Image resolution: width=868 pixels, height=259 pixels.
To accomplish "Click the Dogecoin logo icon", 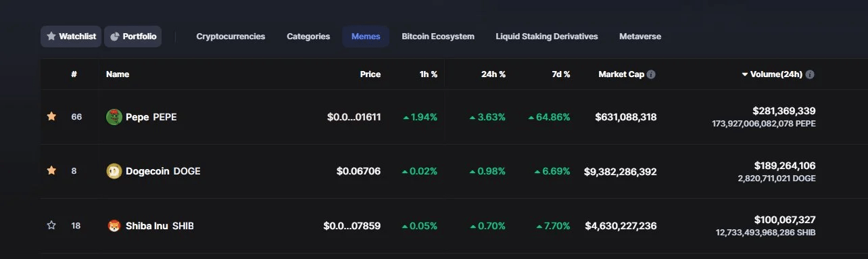I will 114,171.
